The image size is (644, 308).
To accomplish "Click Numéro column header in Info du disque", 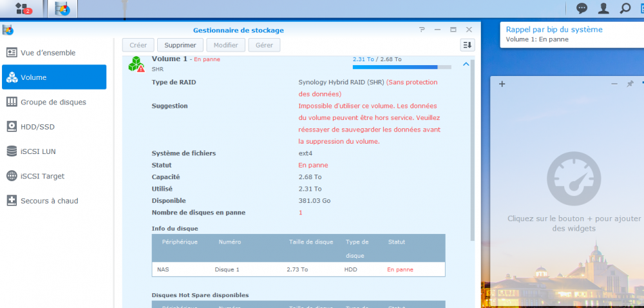I will coord(230,242).
